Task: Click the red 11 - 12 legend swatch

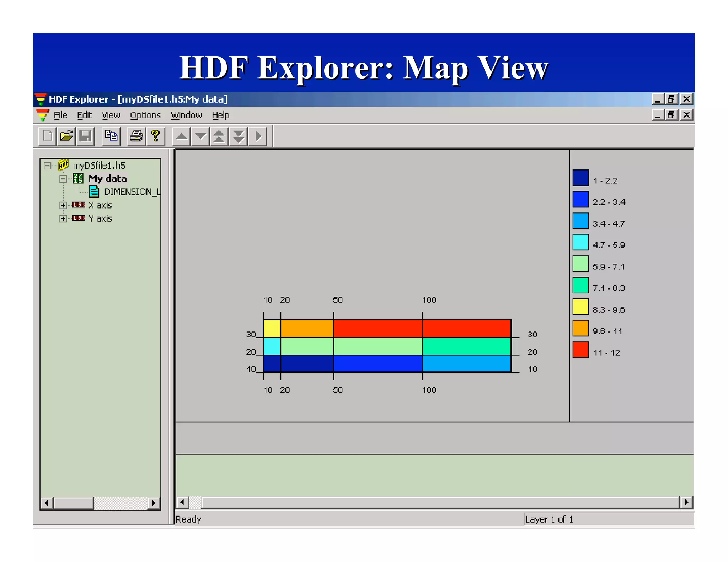Action: 580,350
